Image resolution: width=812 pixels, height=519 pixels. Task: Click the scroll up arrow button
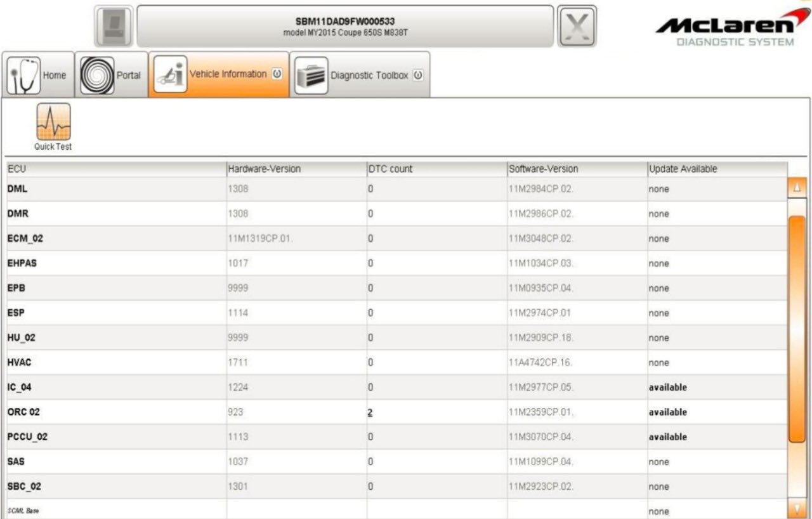pyautogui.click(x=797, y=188)
